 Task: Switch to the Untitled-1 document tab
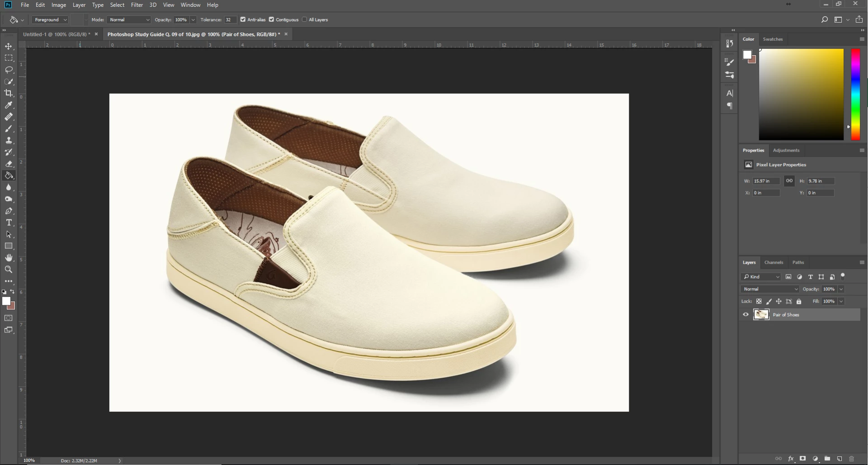[x=56, y=34]
